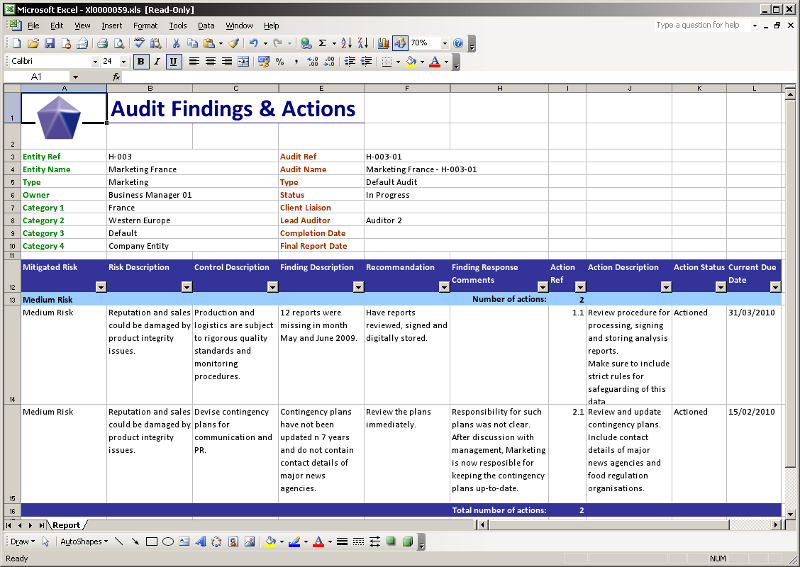Screen dimensions: 800x567
Task: Select row 13 header
Action: pyautogui.click(x=12, y=300)
